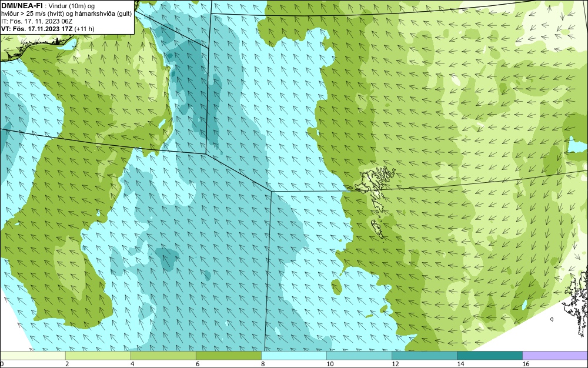Click the purple swatch above 16 m/s
The height and width of the screenshot is (368, 588).
(555, 356)
